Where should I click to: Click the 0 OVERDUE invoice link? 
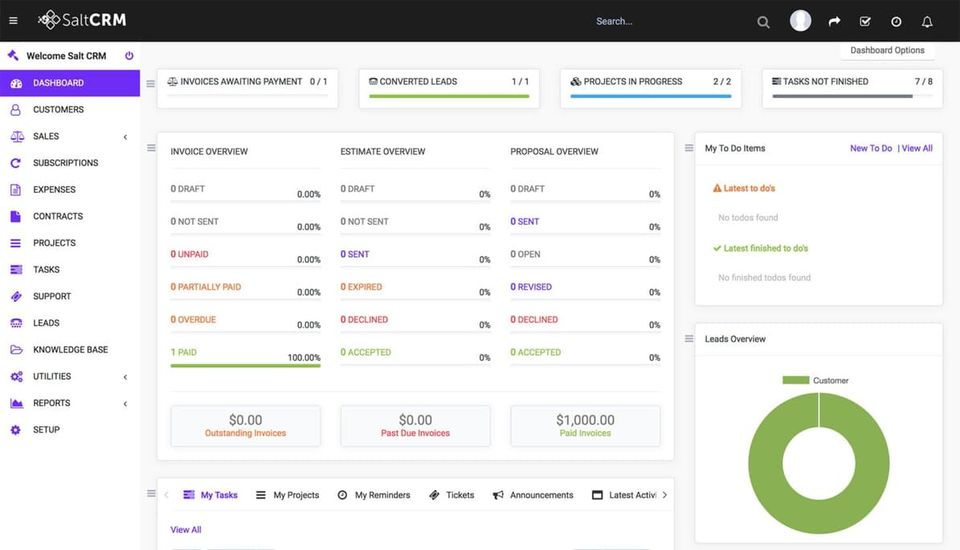tap(193, 320)
